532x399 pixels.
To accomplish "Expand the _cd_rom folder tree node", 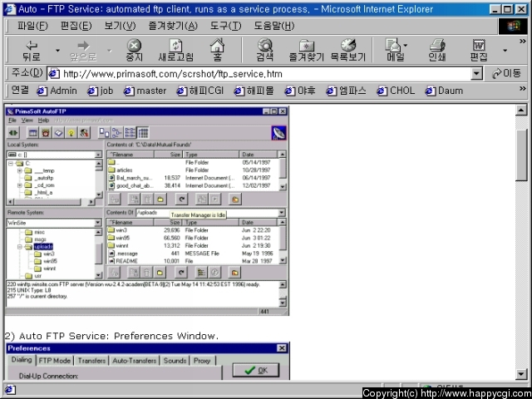I will click(20, 185).
